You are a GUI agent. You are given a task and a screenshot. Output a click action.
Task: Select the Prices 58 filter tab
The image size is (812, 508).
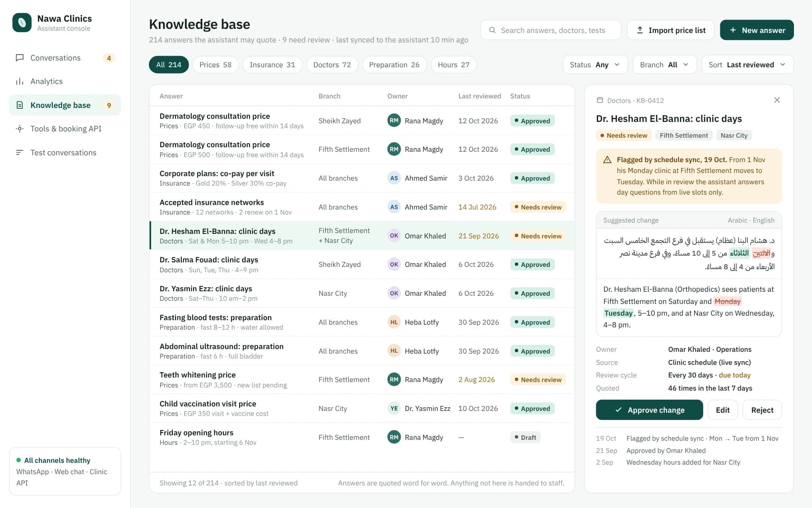click(x=215, y=65)
